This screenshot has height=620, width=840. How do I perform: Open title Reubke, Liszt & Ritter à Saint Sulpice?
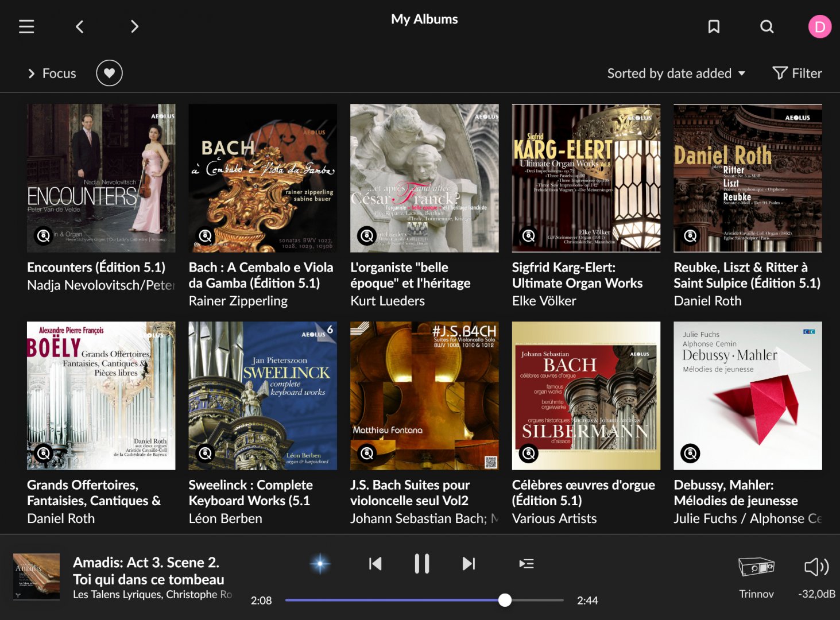coord(747,276)
